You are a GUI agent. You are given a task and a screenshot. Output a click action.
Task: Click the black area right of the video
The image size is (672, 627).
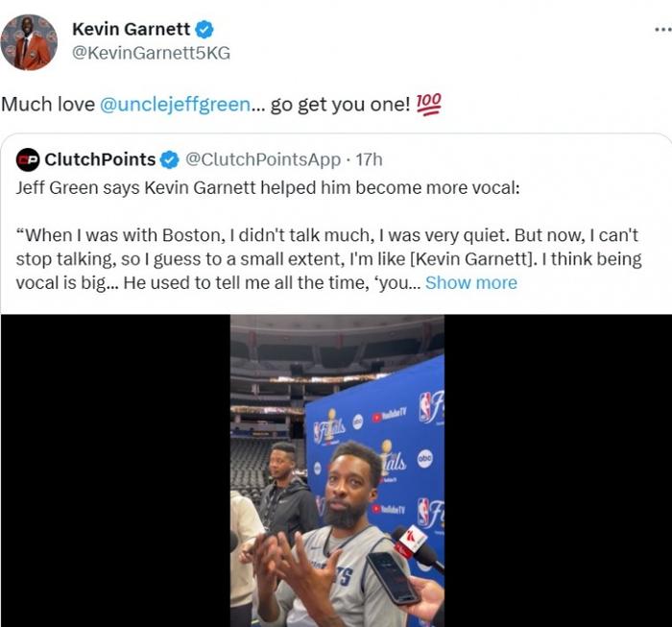point(557,470)
